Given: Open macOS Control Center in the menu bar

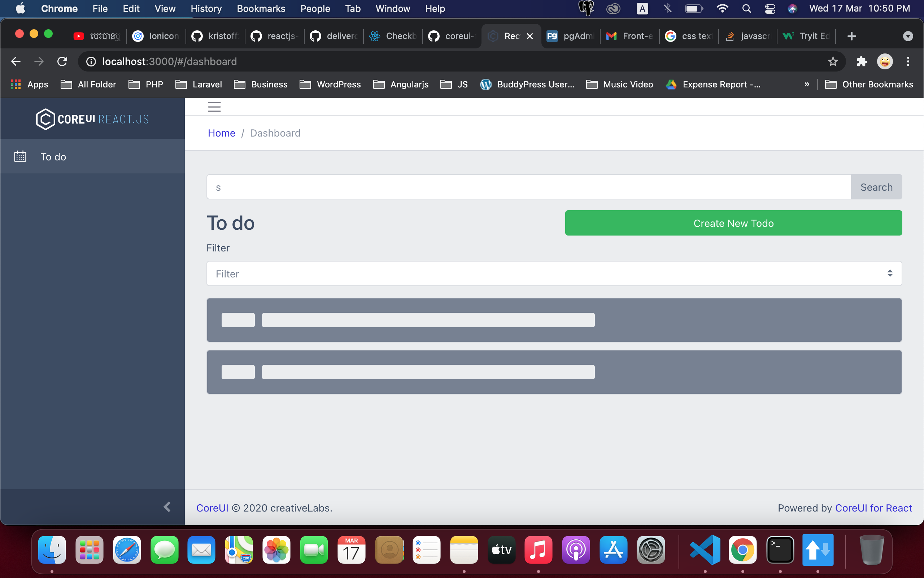Looking at the screenshot, I should tap(770, 8).
